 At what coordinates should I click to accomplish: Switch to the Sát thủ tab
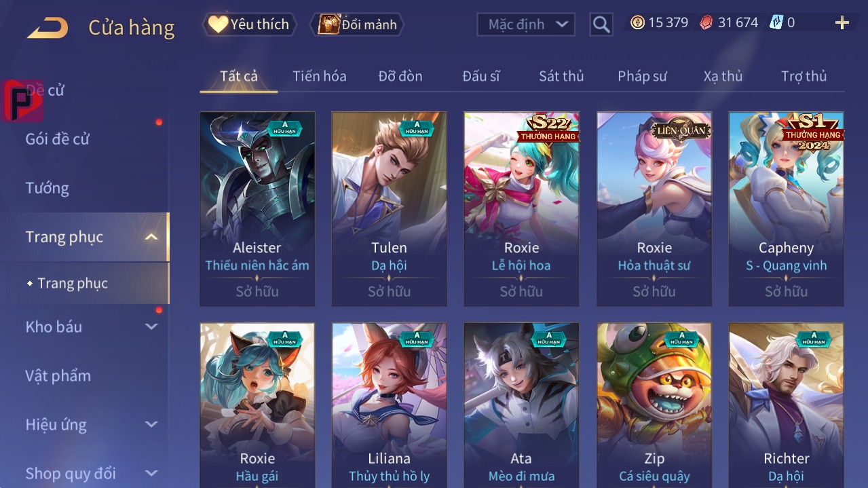(561, 76)
